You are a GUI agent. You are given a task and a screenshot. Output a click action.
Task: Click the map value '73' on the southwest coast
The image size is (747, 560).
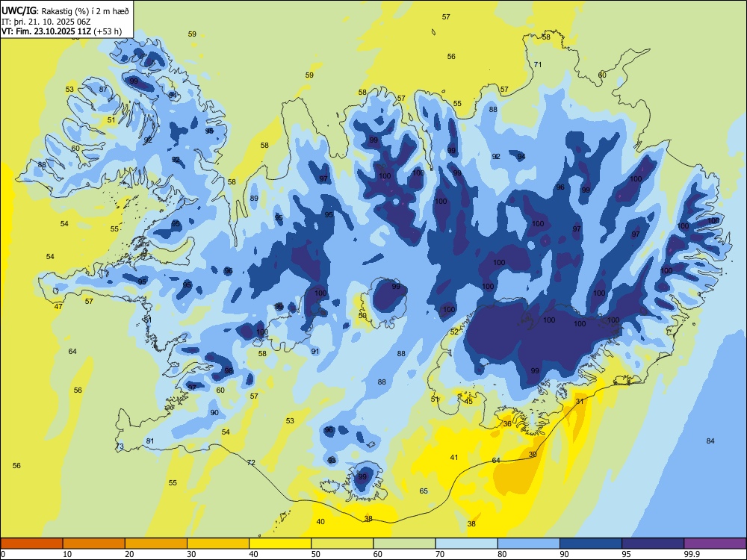click(x=120, y=447)
